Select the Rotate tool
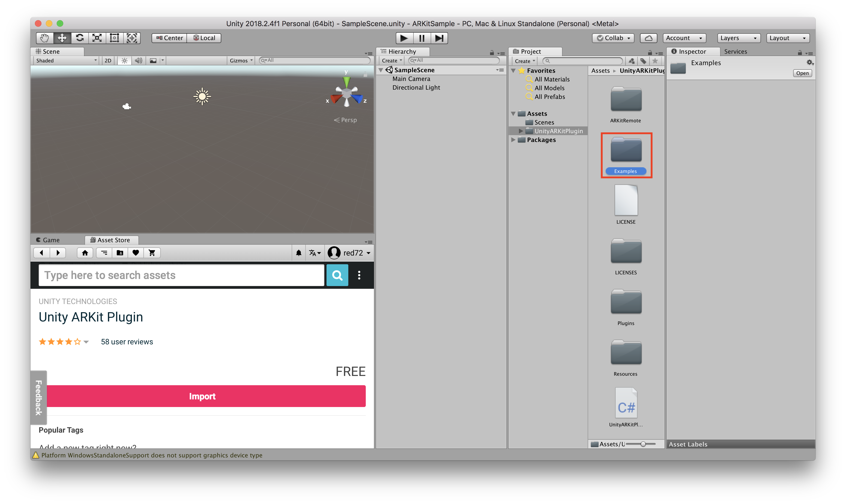The width and height of the screenshot is (846, 504). (80, 38)
